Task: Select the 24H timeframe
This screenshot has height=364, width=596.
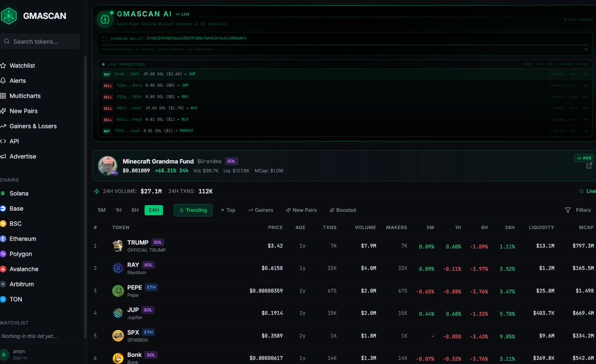Action: 153,210
